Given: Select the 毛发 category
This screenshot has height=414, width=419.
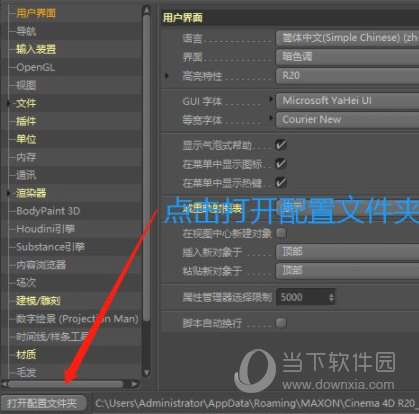Looking at the screenshot, I should [x=26, y=373].
